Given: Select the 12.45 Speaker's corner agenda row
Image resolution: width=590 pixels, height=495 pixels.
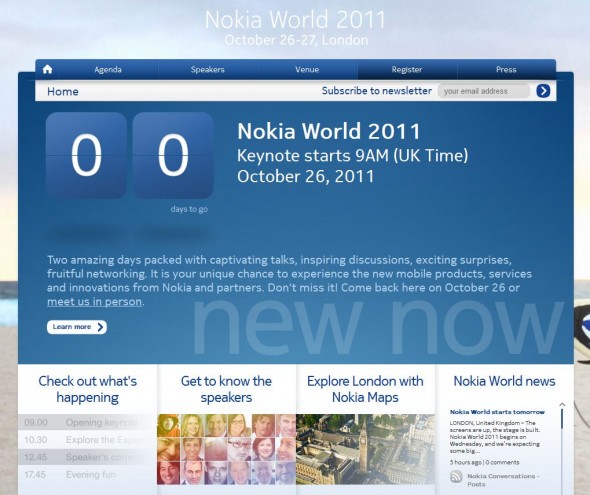Looking at the screenshot, I should (x=87, y=457).
